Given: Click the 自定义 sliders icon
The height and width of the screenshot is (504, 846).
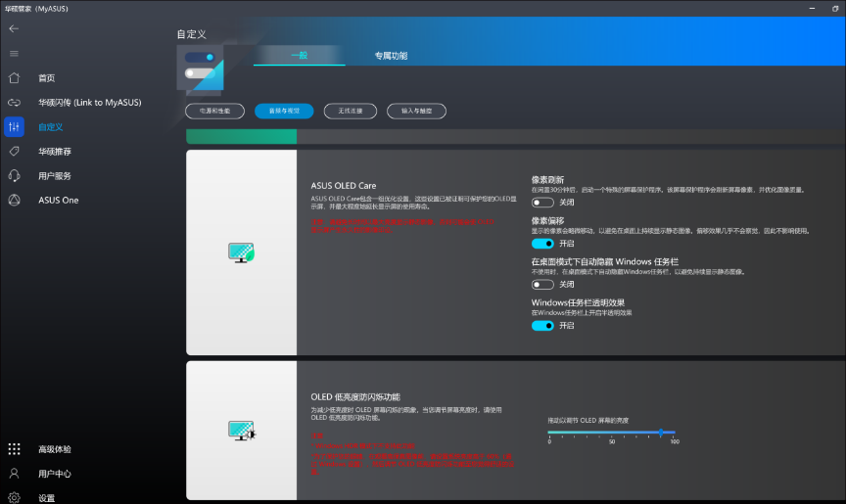Looking at the screenshot, I should click(14, 126).
